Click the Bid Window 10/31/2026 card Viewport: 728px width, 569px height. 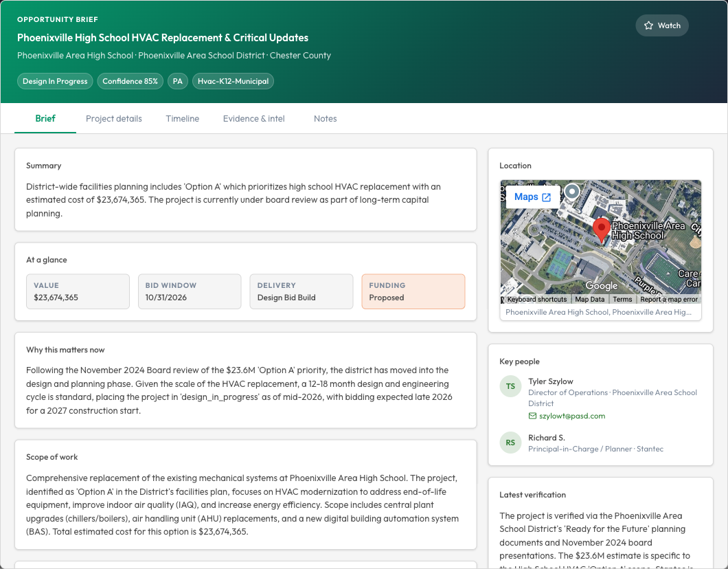[190, 291]
